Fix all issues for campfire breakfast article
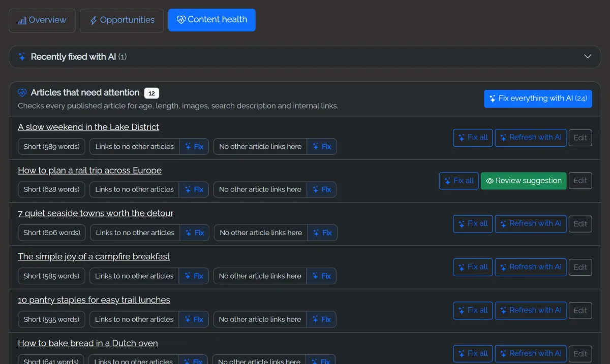Image resolution: width=610 pixels, height=364 pixels. (x=473, y=267)
